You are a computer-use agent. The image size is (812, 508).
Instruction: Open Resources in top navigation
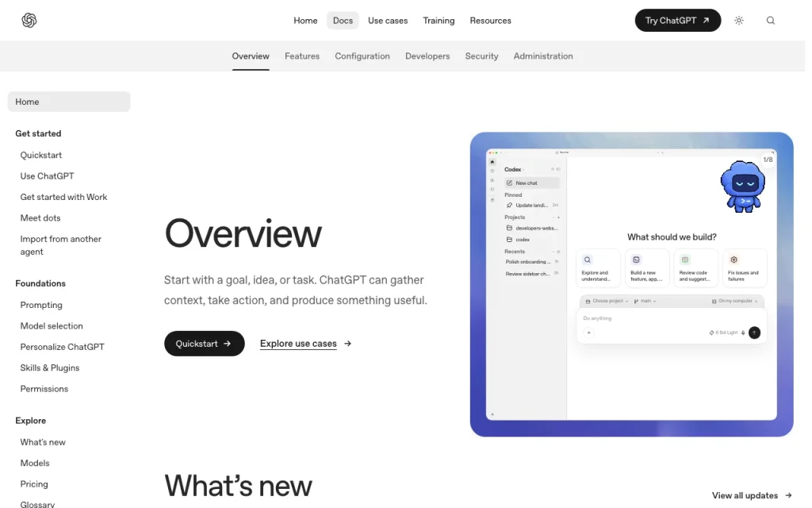tap(490, 20)
